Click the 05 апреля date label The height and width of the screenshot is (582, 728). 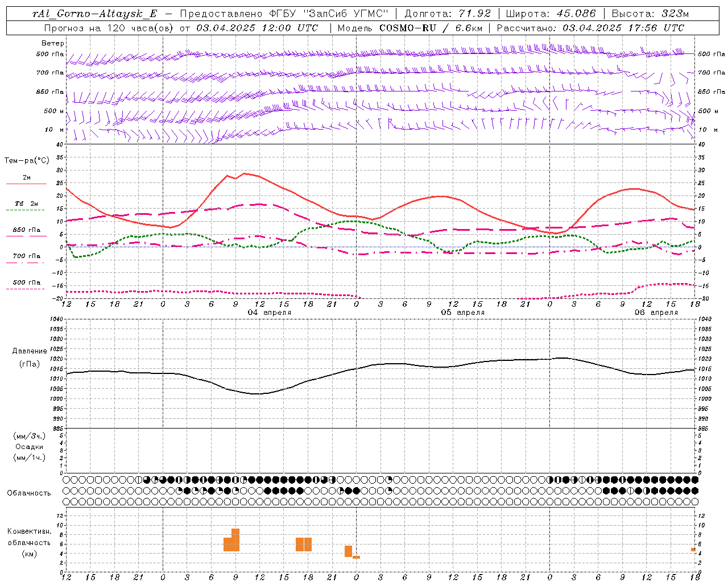point(463,313)
